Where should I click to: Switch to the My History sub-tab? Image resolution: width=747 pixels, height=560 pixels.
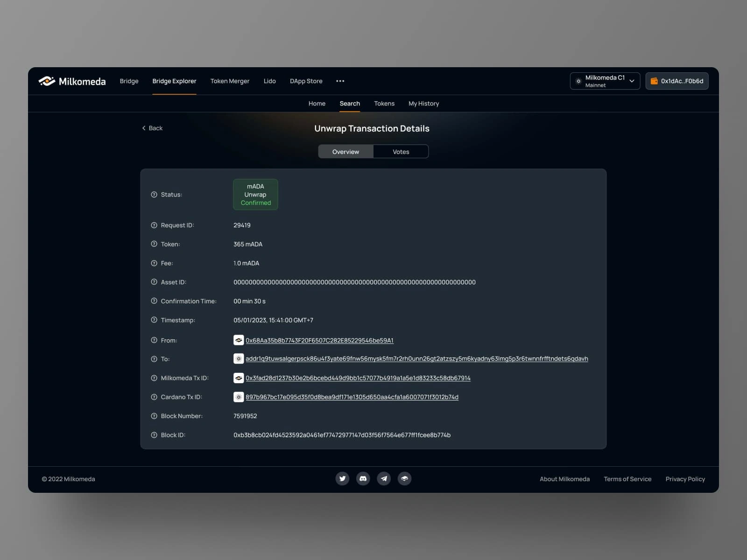424,104
